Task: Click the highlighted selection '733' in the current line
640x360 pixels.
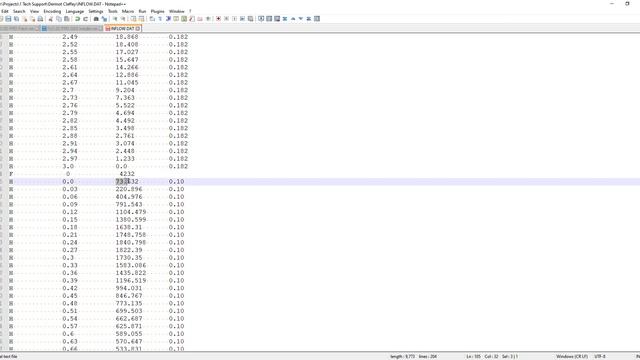Action: click(x=122, y=181)
